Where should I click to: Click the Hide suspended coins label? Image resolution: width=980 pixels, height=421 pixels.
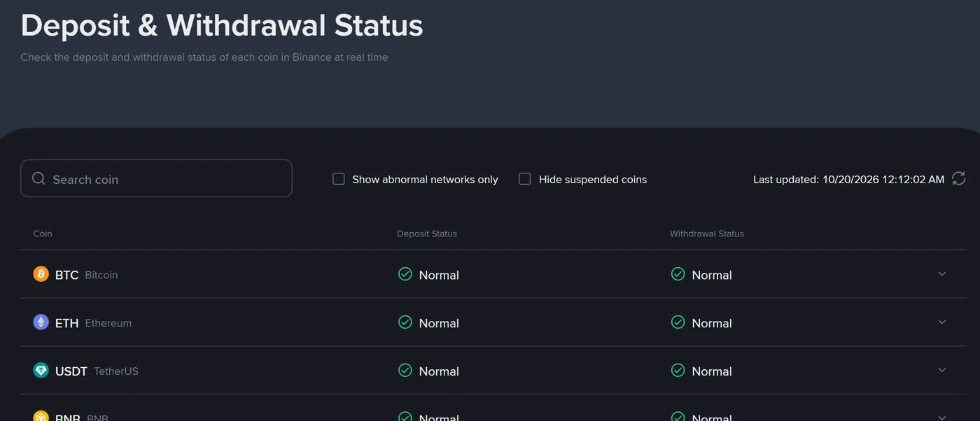pyautogui.click(x=593, y=180)
